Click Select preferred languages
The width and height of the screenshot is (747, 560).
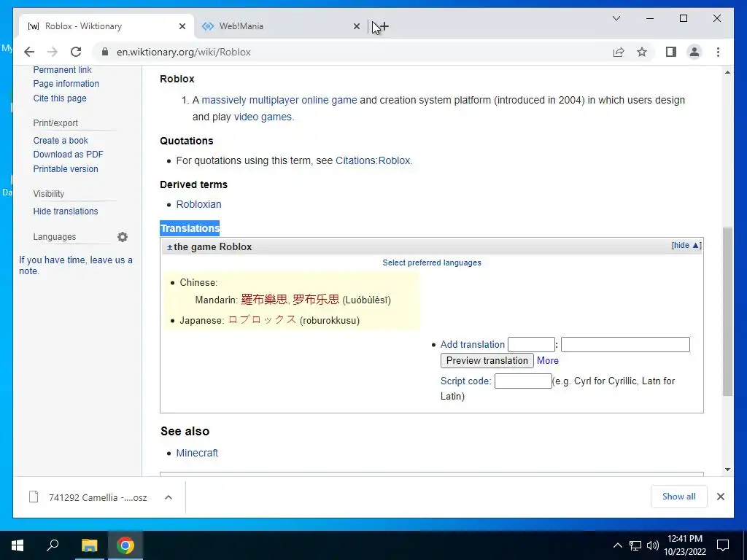point(432,262)
